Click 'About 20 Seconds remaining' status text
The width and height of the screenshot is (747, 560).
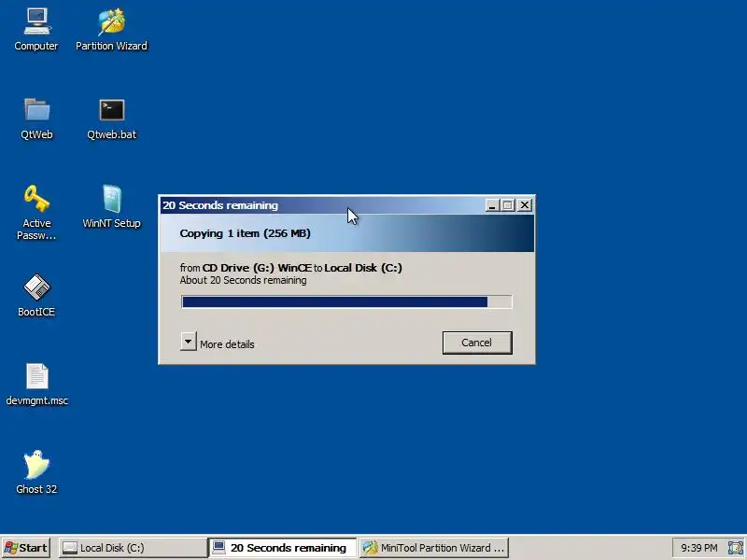243,280
